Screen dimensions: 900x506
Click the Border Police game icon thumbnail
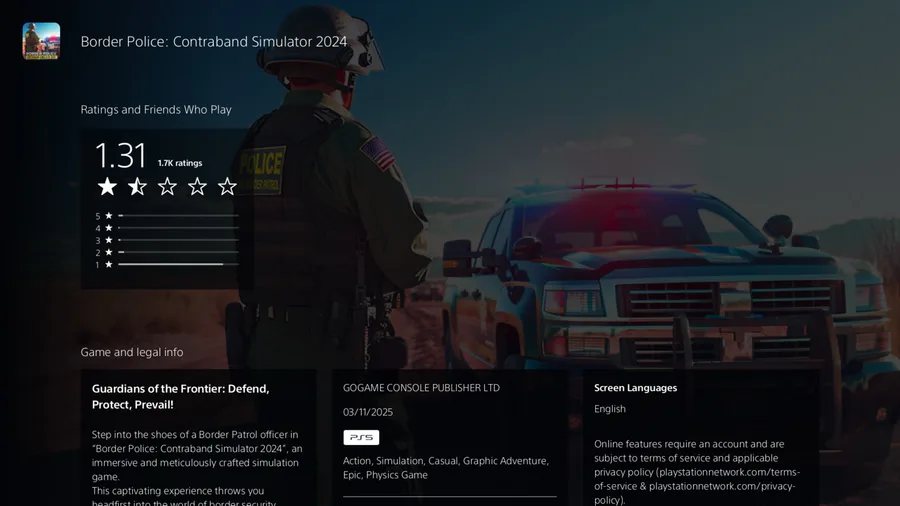click(41, 41)
